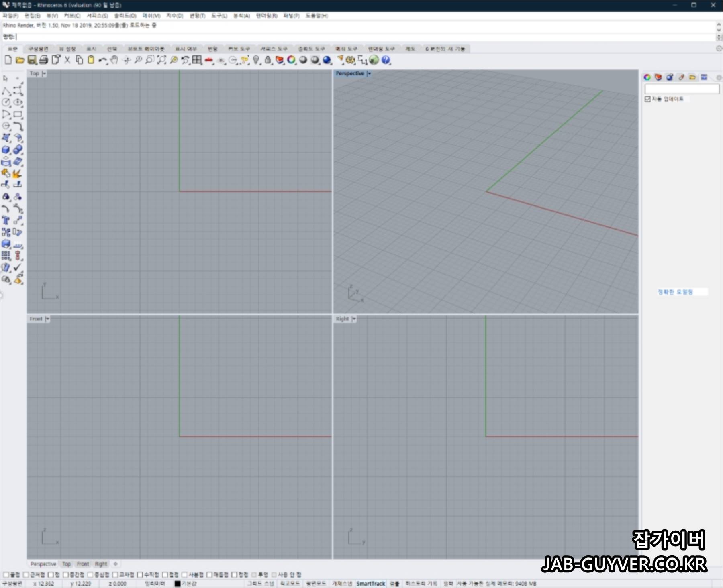Image resolution: width=723 pixels, height=588 pixels.
Task: Toggle 그리드 스냅 in status bar
Action: point(261,584)
